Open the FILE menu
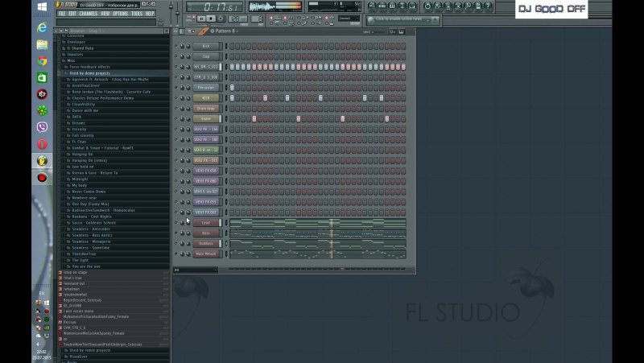The height and width of the screenshot is (363, 644). (62, 14)
